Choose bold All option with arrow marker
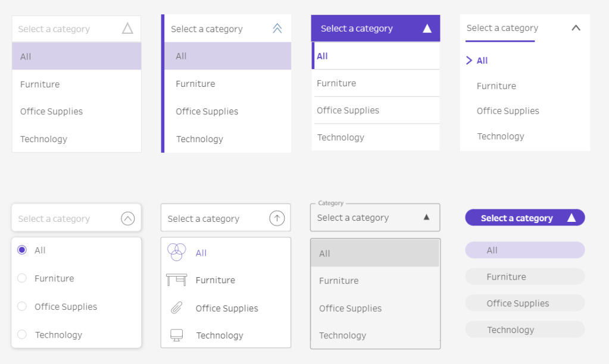The width and height of the screenshot is (609, 364). 482,61
